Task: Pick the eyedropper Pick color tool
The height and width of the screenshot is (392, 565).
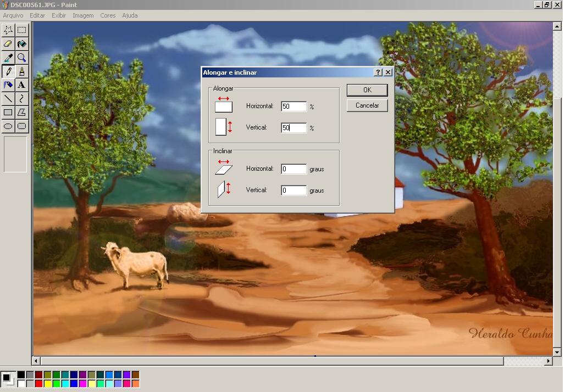Action: click(x=8, y=57)
